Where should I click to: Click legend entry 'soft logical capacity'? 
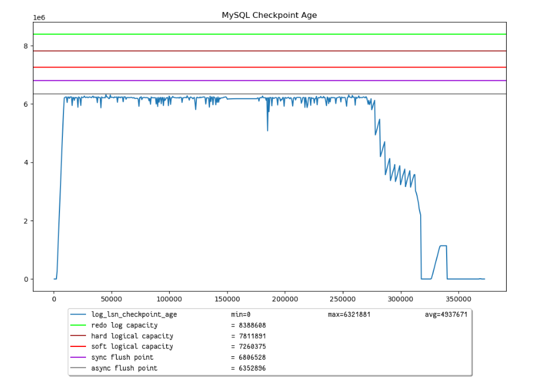tap(132, 346)
